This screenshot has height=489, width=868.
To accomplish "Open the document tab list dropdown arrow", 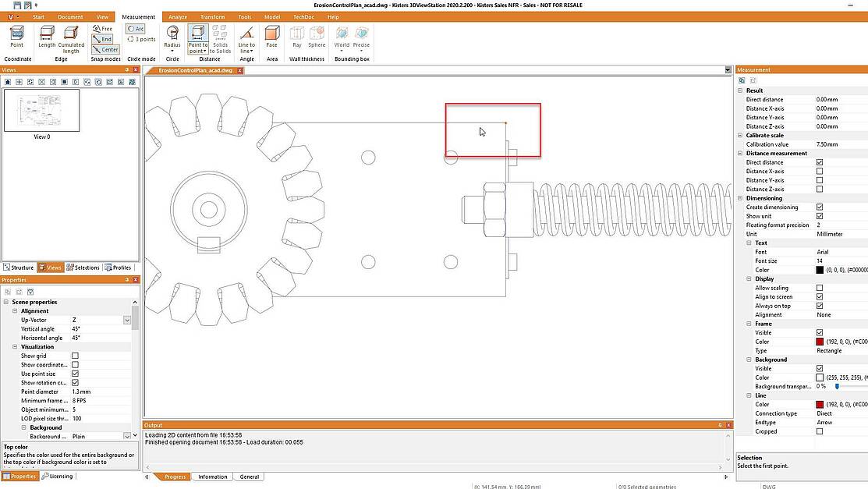I will 728,70.
